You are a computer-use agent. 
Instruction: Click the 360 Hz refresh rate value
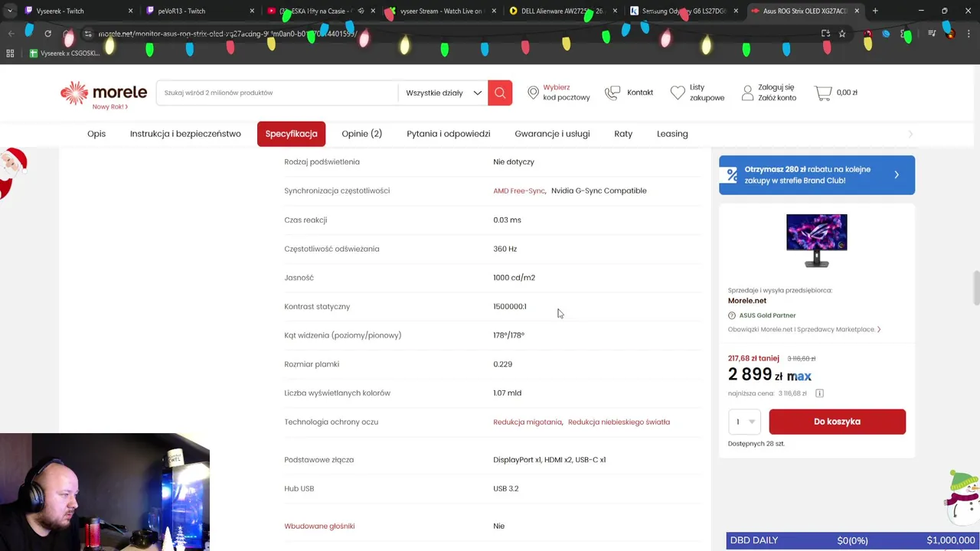coord(505,249)
